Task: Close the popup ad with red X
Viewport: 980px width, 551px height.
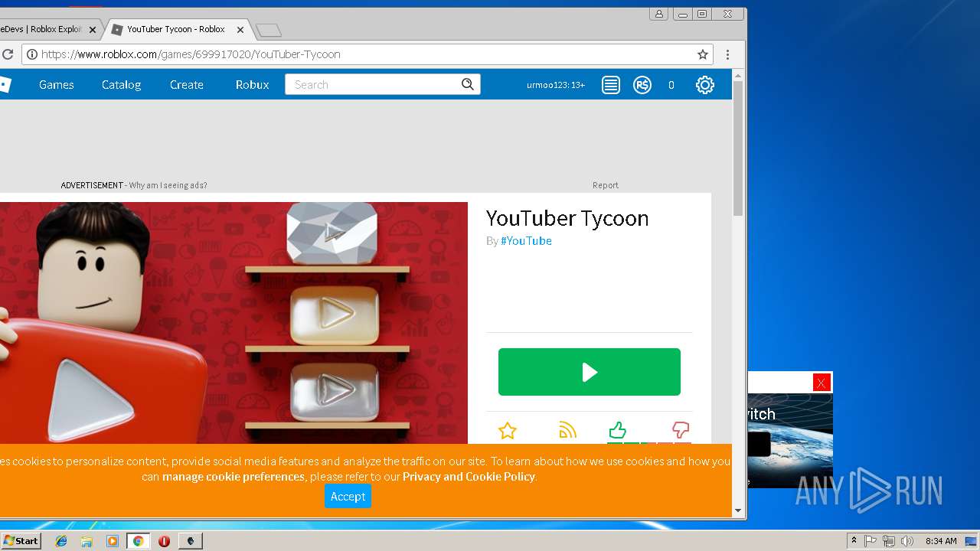Action: click(822, 383)
